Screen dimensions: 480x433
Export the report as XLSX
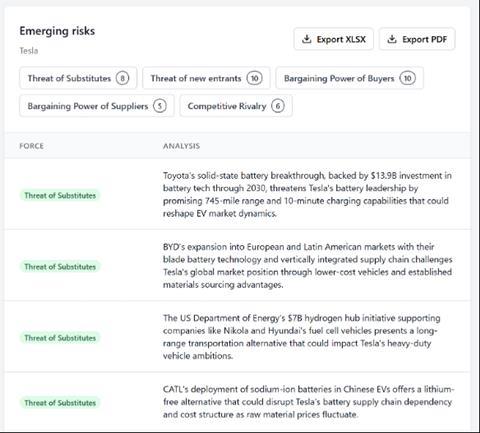click(333, 39)
